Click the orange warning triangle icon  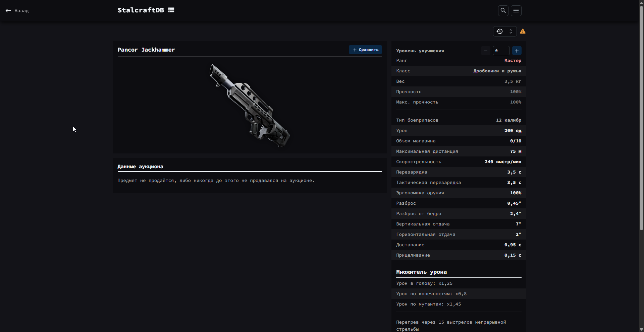tap(523, 31)
